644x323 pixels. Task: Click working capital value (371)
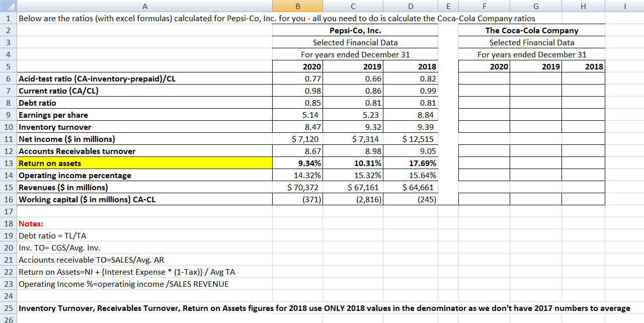297,199
